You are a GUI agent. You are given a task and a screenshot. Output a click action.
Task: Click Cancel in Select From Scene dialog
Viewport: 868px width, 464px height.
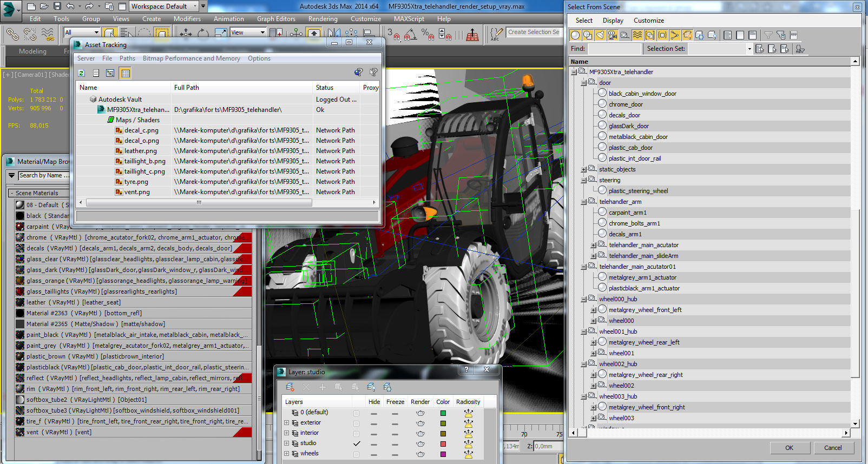point(833,448)
